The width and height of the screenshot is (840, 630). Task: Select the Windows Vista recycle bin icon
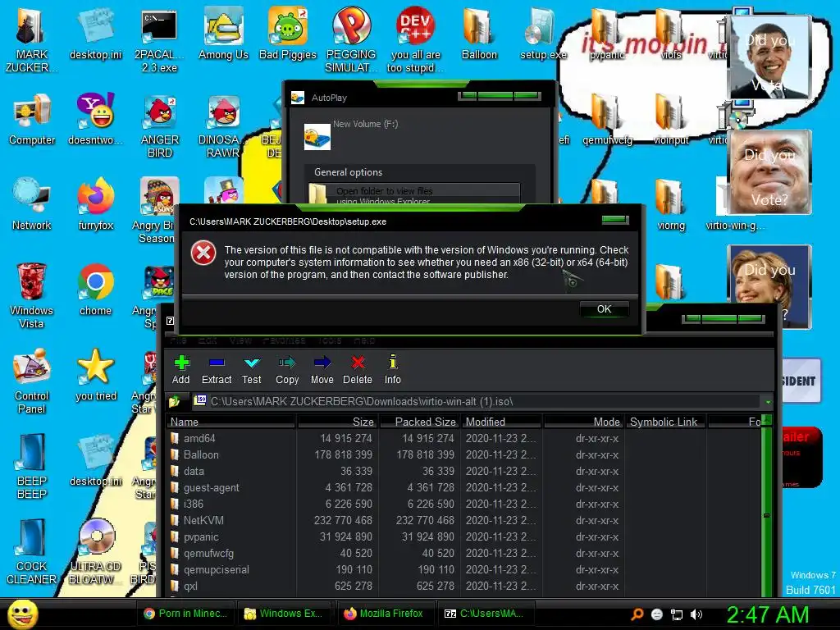point(31,295)
